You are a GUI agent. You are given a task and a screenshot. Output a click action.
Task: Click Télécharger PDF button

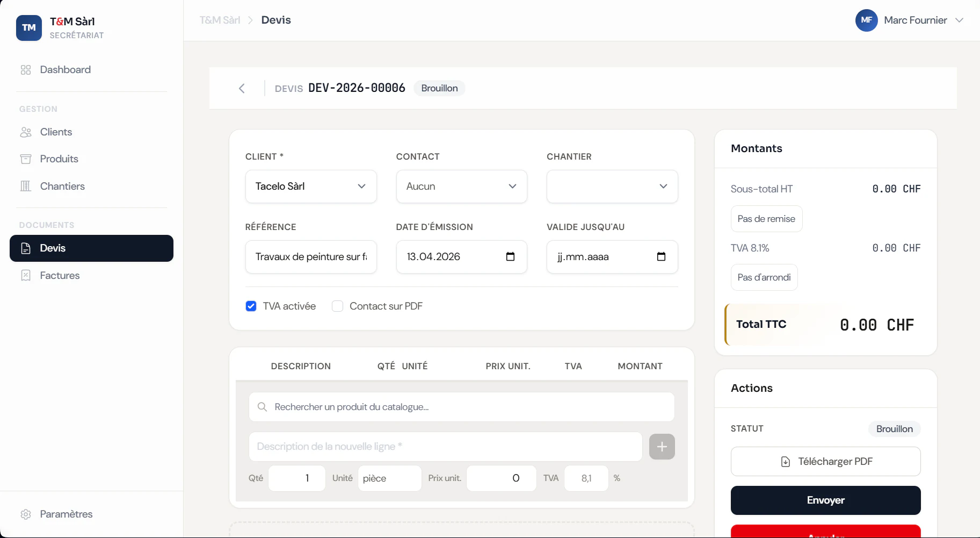click(825, 462)
